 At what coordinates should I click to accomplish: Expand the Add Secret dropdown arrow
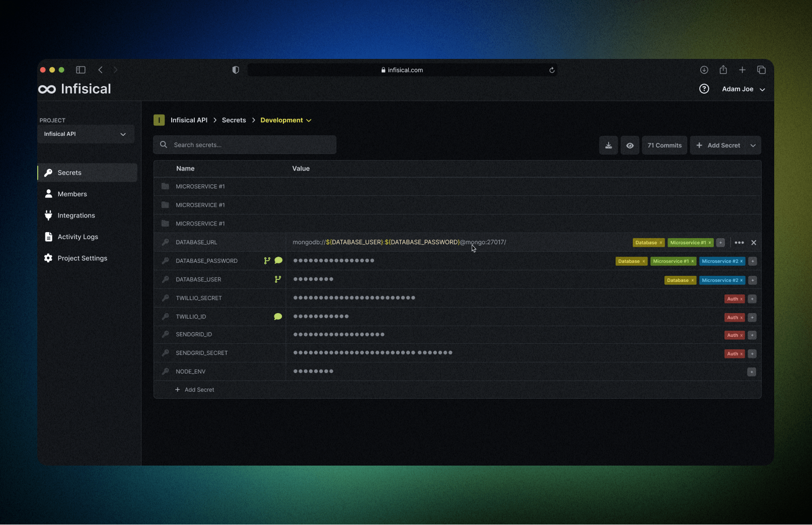pyautogui.click(x=753, y=145)
